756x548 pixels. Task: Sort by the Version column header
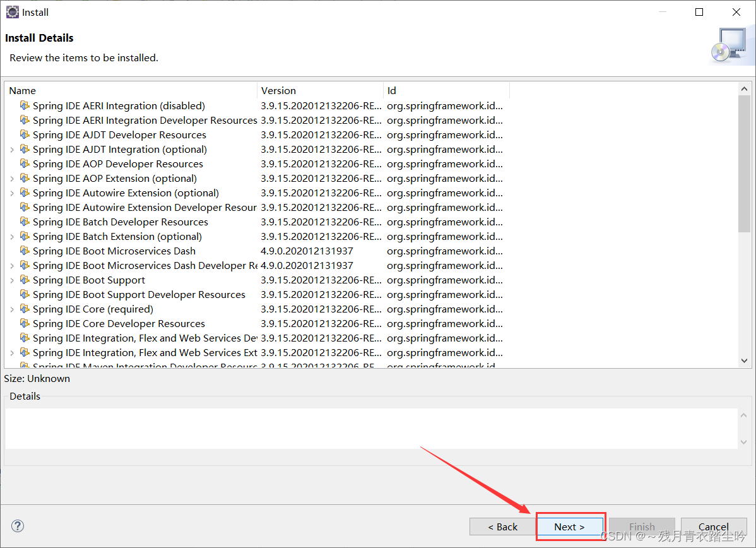(320, 90)
